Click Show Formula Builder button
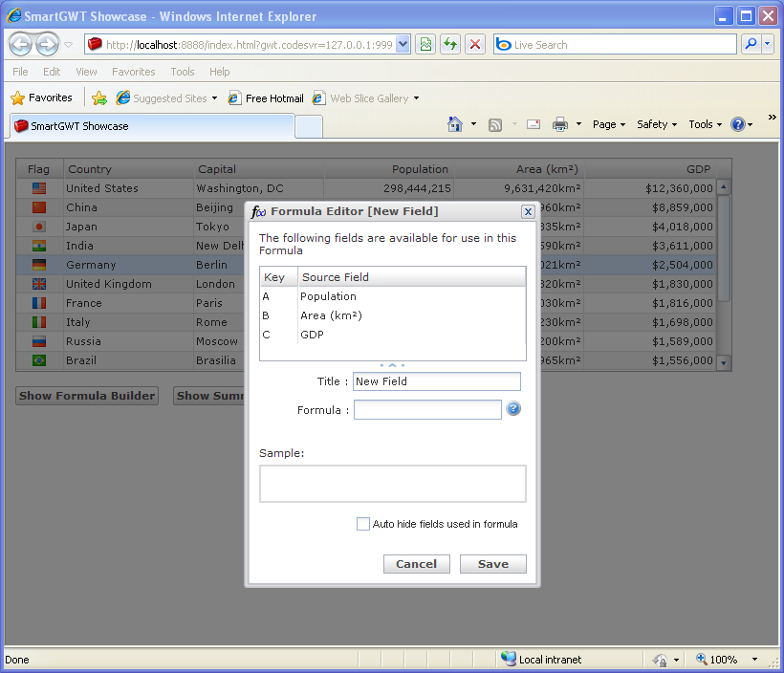The image size is (784, 673). pos(87,396)
